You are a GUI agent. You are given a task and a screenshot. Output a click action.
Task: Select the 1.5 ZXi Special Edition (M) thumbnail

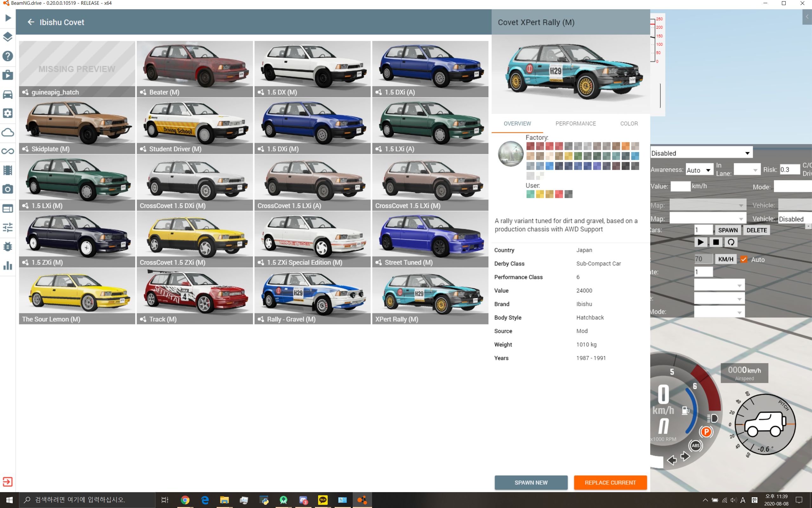click(x=312, y=239)
